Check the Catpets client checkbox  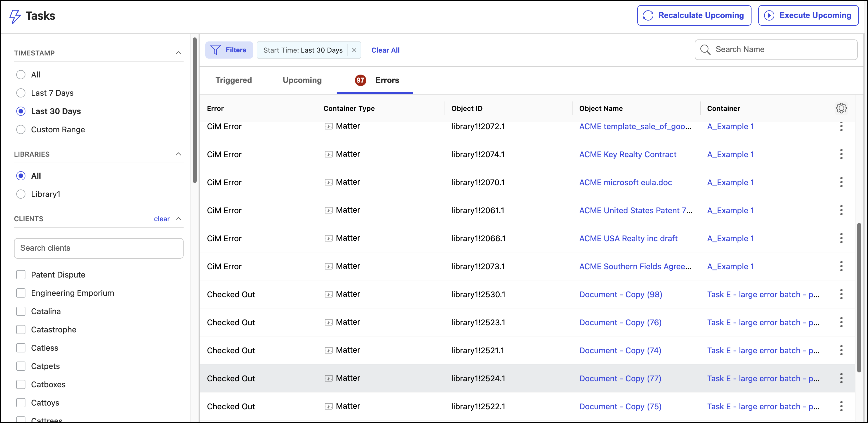21,366
